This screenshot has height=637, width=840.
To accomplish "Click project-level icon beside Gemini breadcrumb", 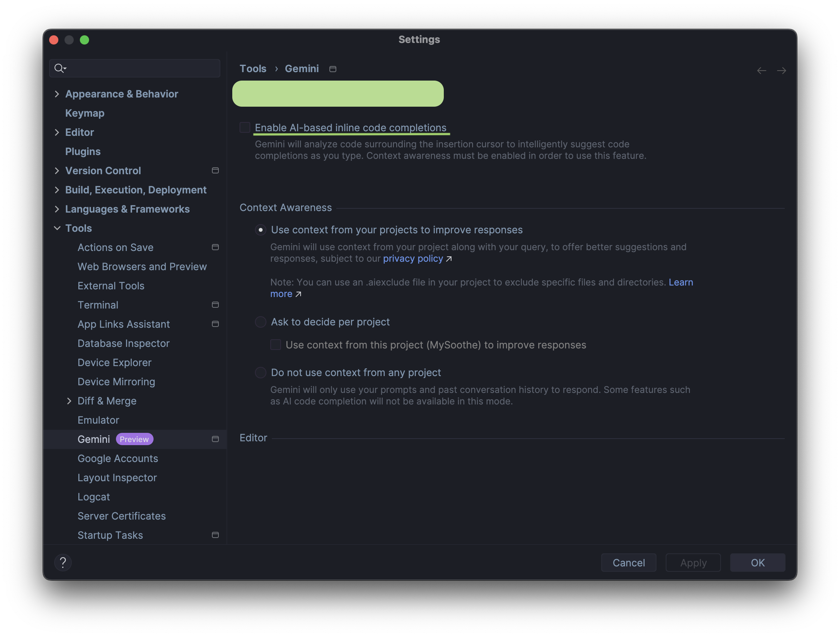I will 333,69.
